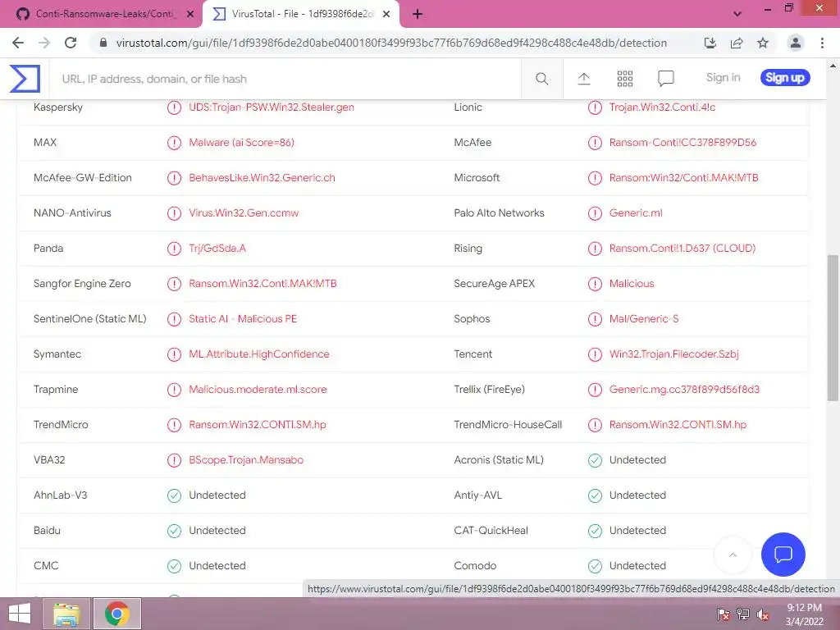The width and height of the screenshot is (840, 630).
Task: Click the Acronis undetected checkmark icon
Action: (595, 460)
